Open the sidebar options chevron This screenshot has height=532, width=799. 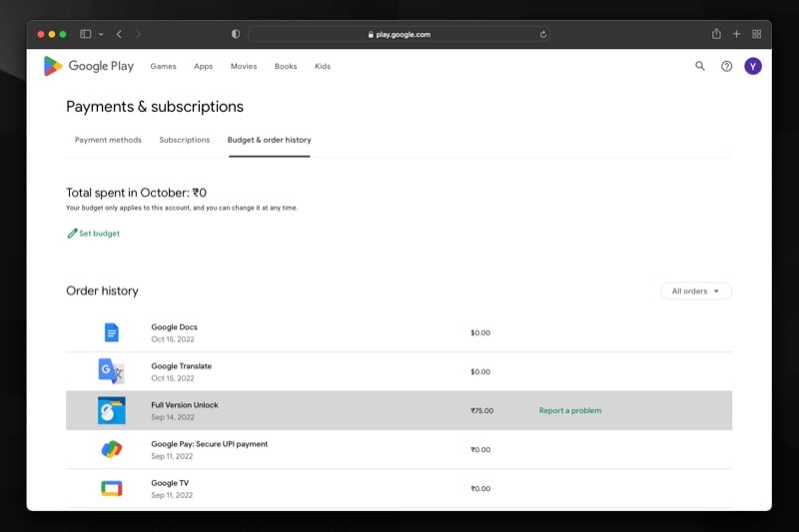(101, 34)
